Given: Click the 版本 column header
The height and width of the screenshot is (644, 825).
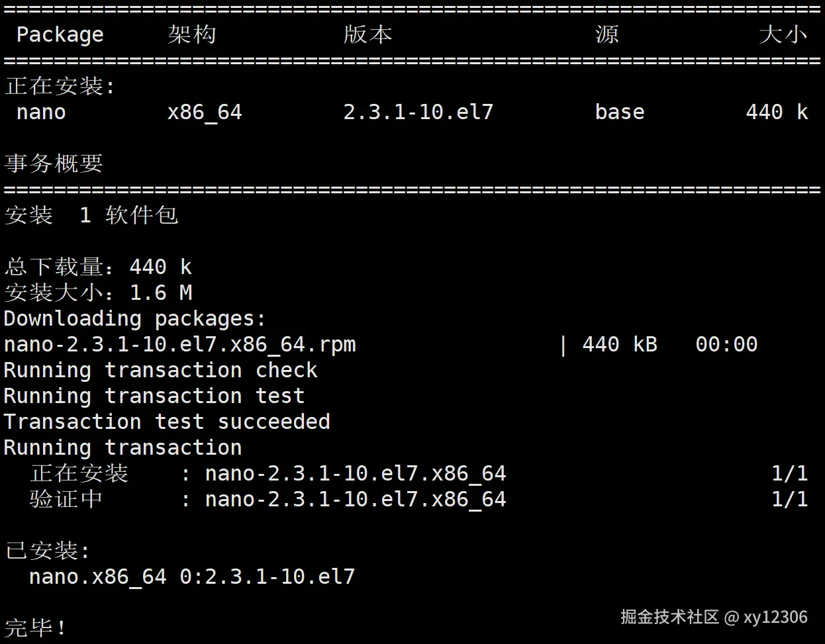Looking at the screenshot, I should tap(367, 34).
